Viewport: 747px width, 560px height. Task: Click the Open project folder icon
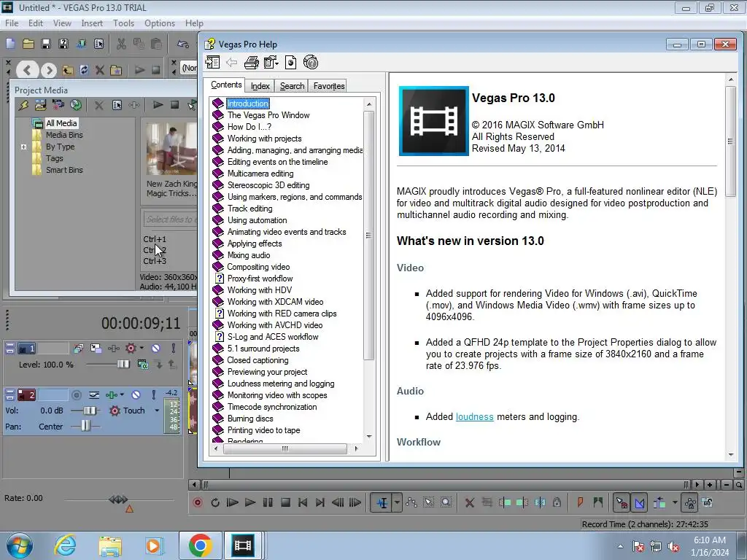[28, 44]
